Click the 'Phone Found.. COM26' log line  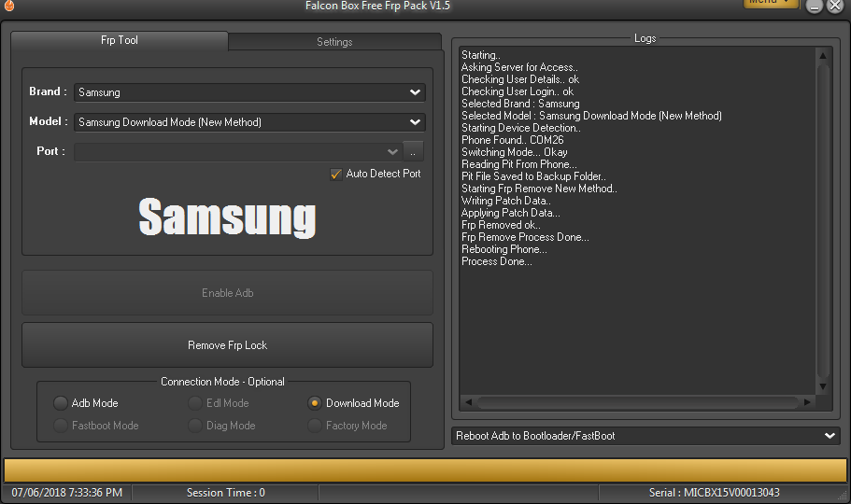pos(512,140)
